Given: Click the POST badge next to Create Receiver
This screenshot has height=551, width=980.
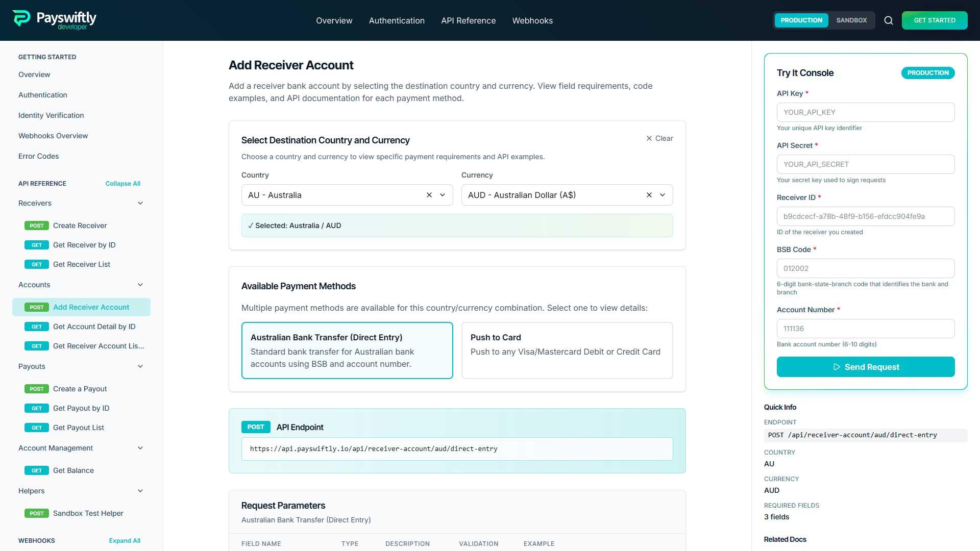Looking at the screenshot, I should (x=36, y=226).
